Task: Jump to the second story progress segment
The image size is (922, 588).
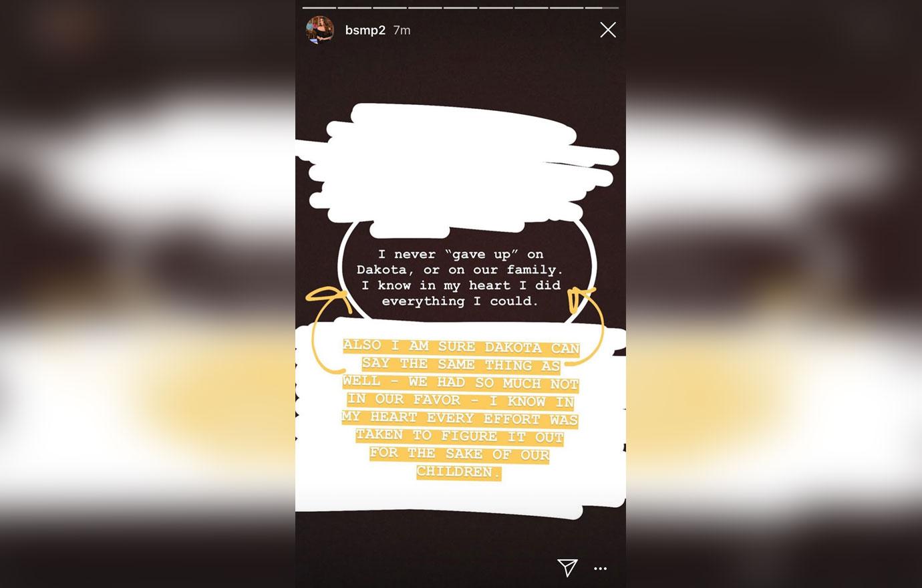Action: [355, 7]
